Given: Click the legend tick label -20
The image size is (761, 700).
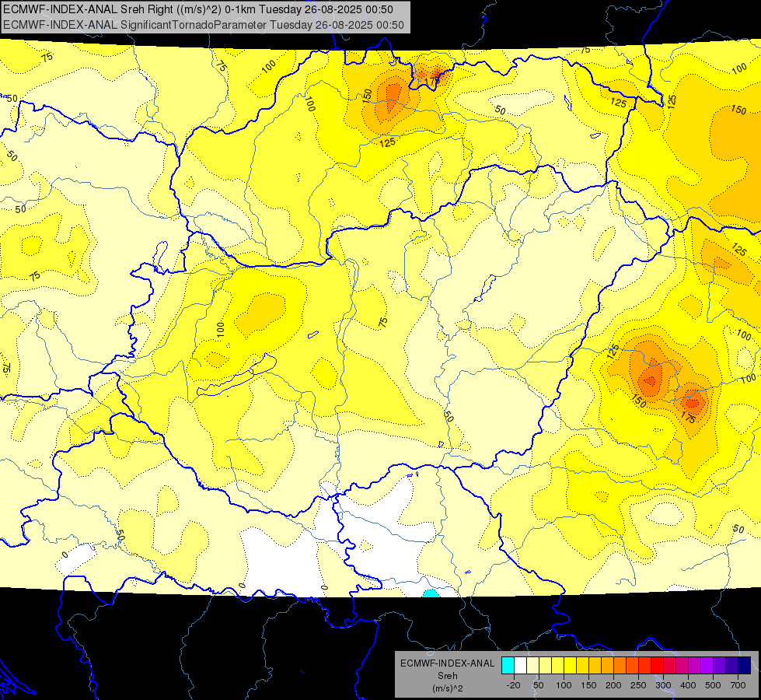Looking at the screenshot, I should click(x=514, y=685).
